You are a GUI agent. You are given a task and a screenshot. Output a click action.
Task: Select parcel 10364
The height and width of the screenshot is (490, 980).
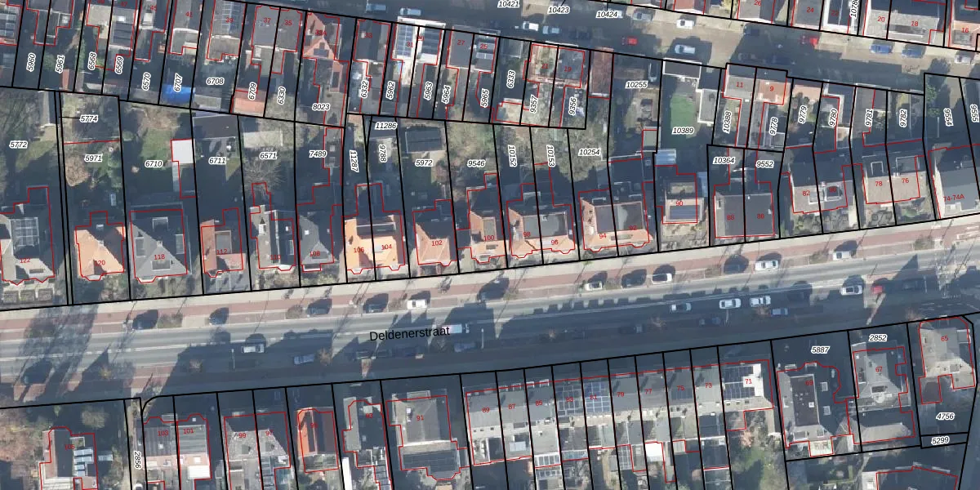tap(724, 161)
